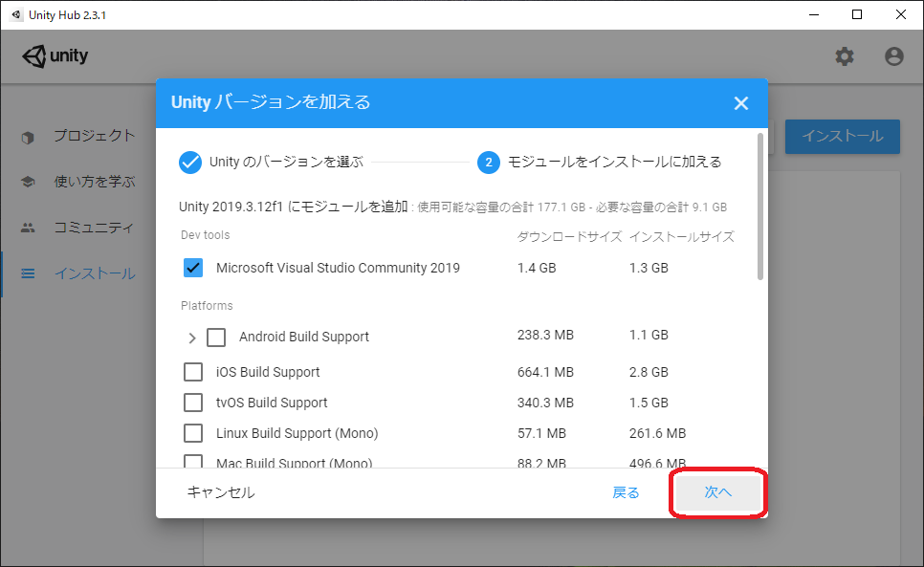Click the インストール list icon in sidebar
Image resolution: width=924 pixels, height=567 pixels.
point(28,273)
